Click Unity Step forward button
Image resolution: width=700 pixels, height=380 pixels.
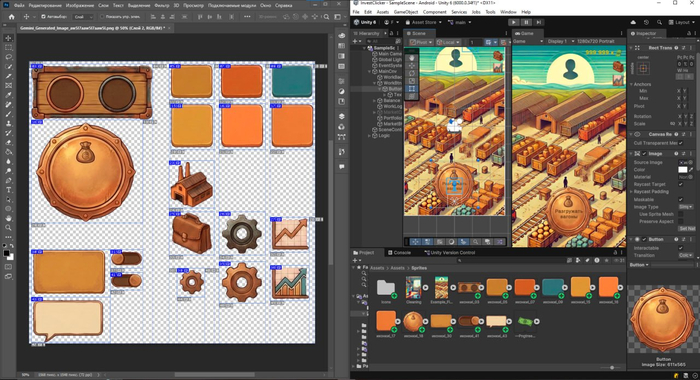tap(539, 22)
